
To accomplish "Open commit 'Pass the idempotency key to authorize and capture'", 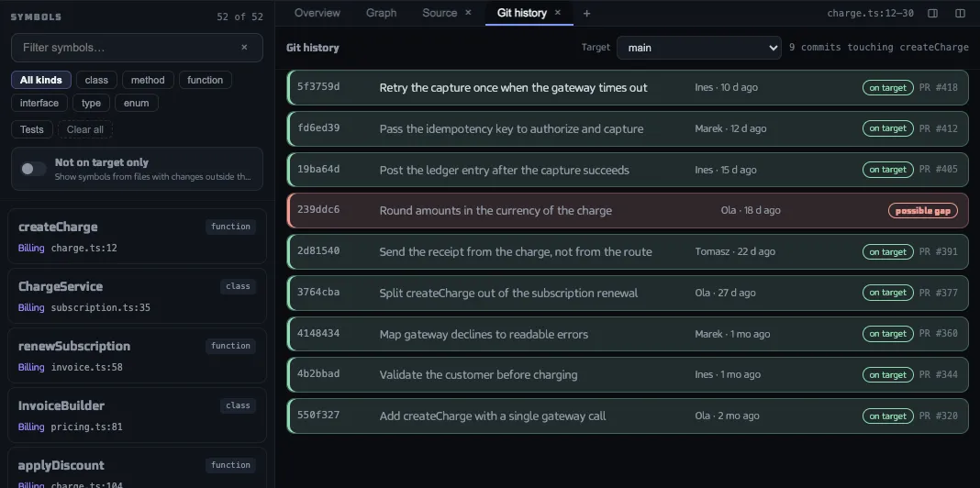I will tap(511, 128).
